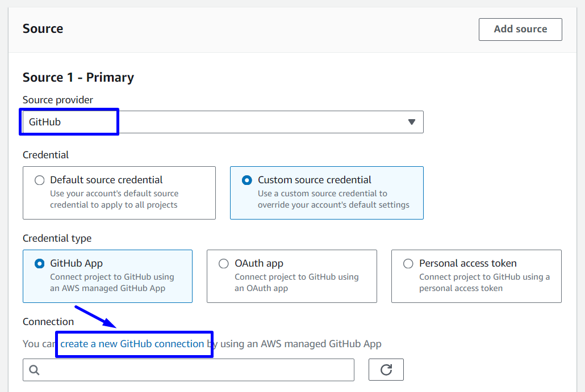
Task: Click the Source provider label
Action: (x=58, y=100)
